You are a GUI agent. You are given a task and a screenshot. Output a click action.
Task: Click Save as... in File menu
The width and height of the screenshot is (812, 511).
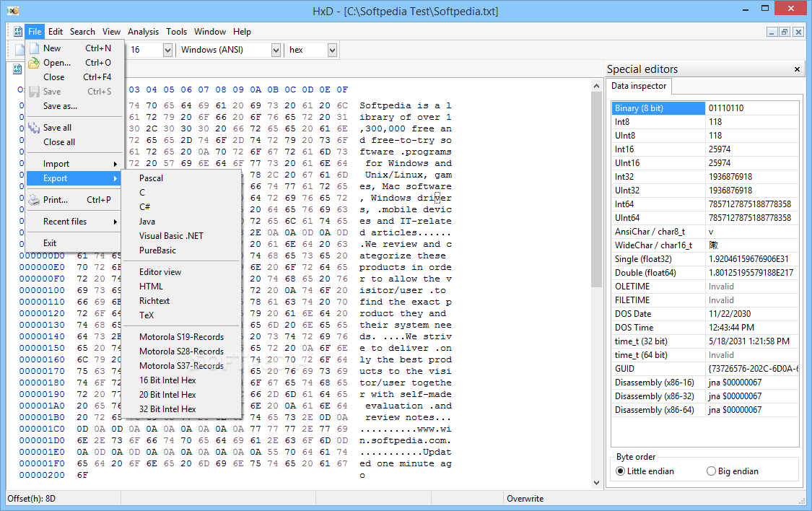74,106
